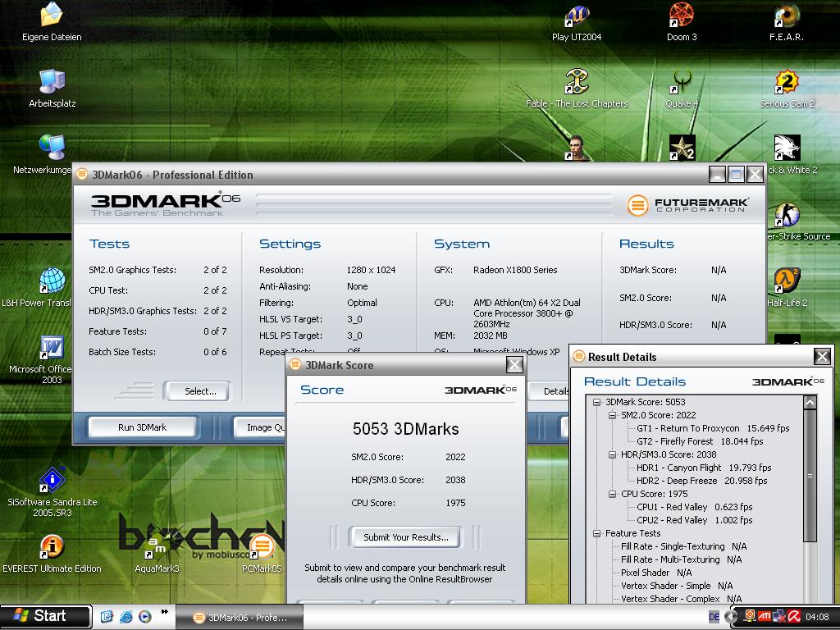Open the soldier-face game shortcut on the desktop
Viewport: 840px width, 630px height.
[x=577, y=148]
